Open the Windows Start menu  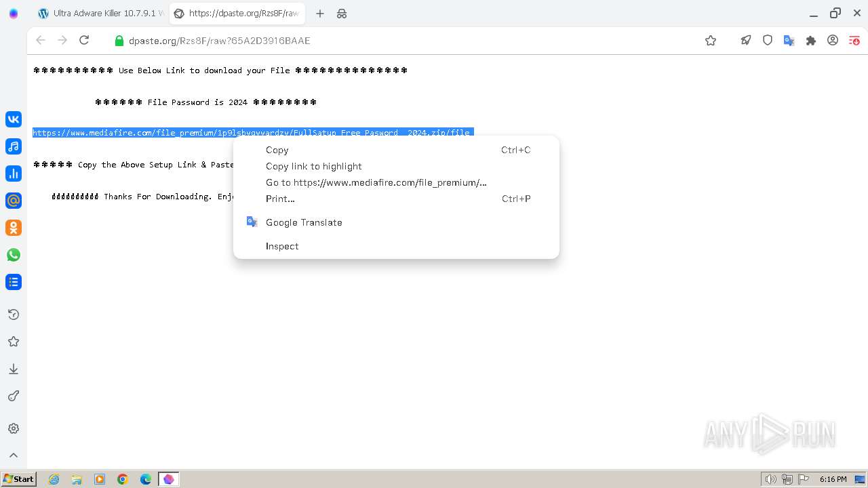(18, 479)
